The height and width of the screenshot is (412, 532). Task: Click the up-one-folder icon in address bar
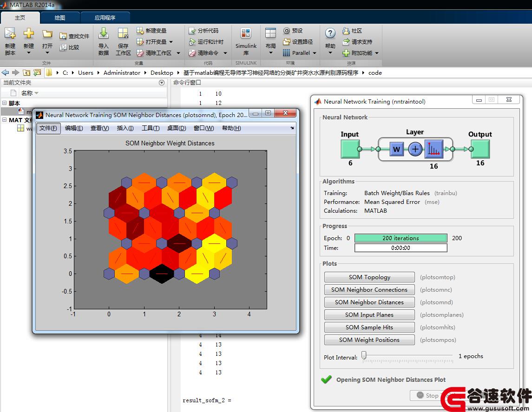[26, 72]
